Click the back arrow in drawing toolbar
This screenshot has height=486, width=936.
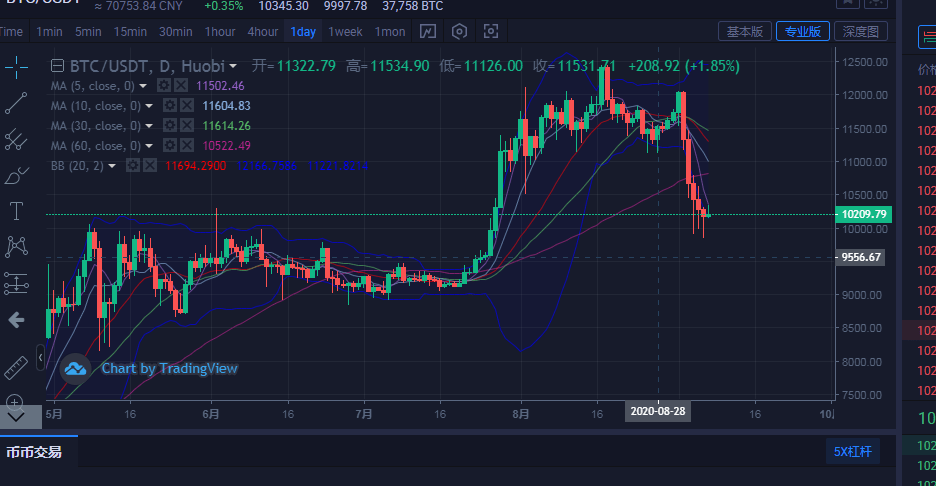16,320
